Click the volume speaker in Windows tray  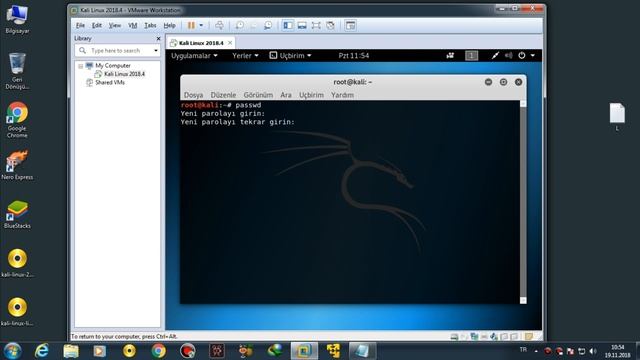(593, 351)
